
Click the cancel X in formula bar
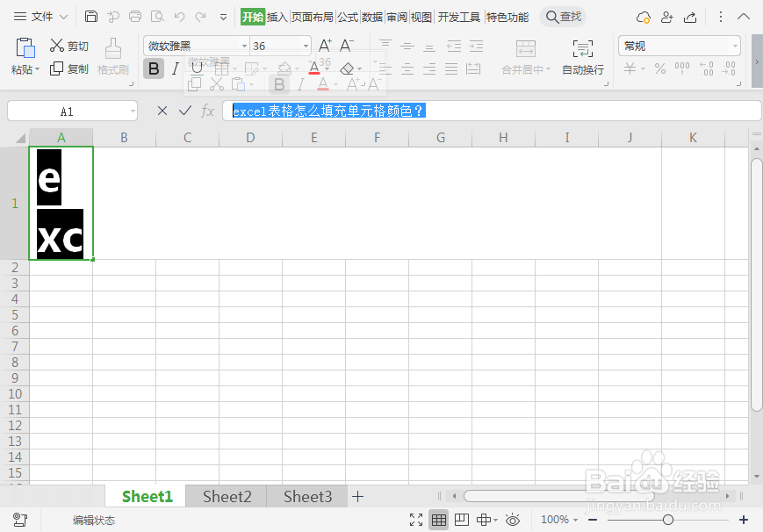162,111
